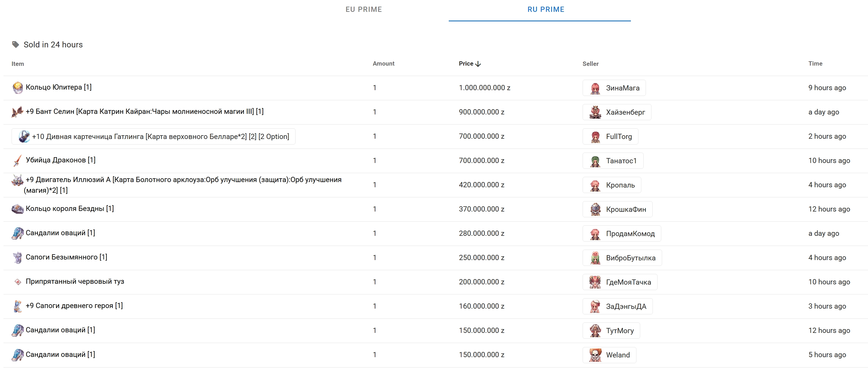Open the +10 Дивная картечница Гатлинга item
Image resolution: width=868 pixels, height=369 pixels.
[160, 136]
